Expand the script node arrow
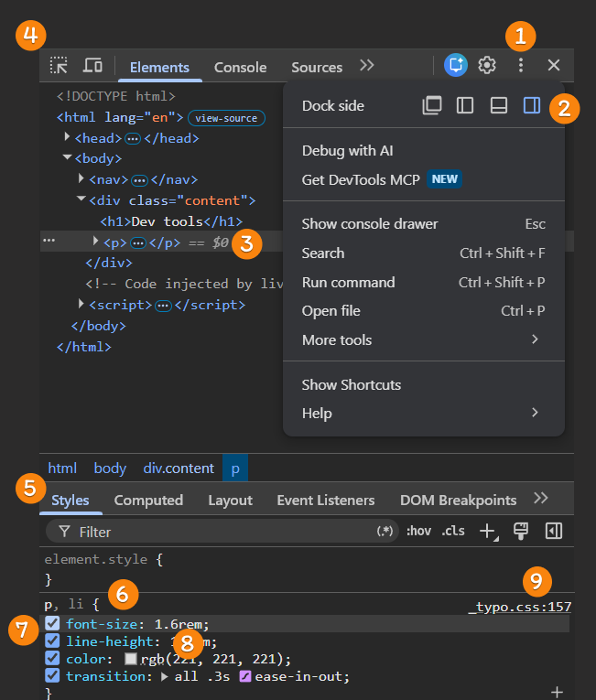Screen dimensions: 596x700 (x=81, y=304)
